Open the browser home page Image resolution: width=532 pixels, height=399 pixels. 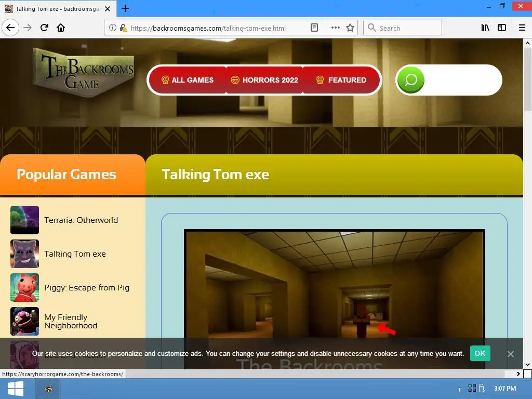pos(61,28)
